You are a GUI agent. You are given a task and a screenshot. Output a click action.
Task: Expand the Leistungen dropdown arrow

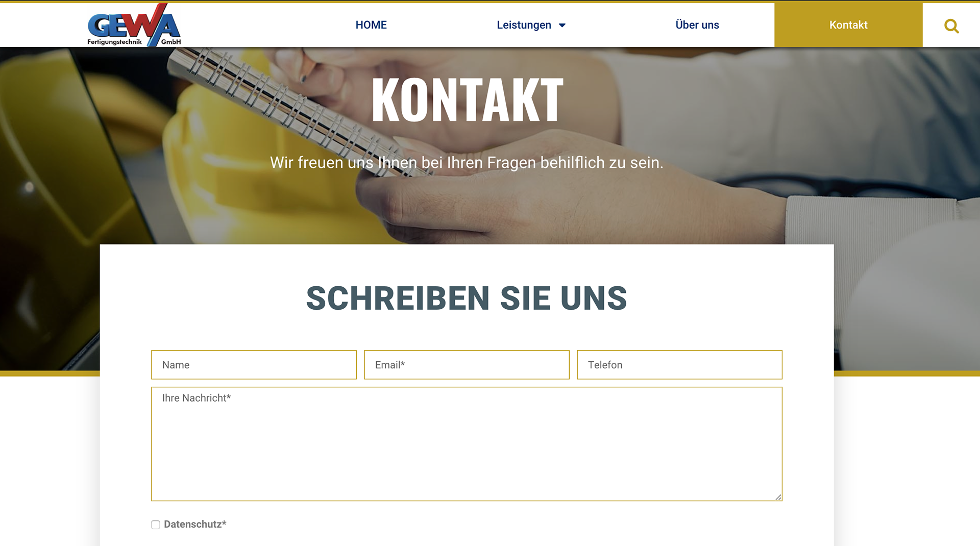click(x=562, y=26)
